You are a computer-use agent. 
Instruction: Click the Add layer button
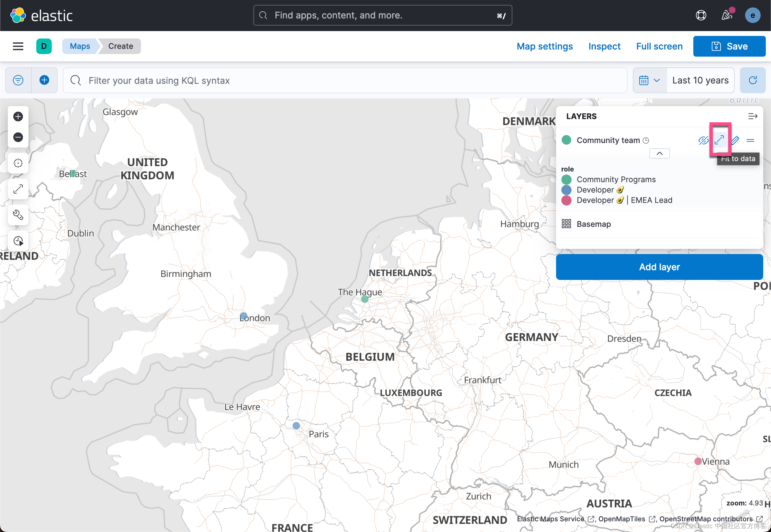[x=659, y=267]
